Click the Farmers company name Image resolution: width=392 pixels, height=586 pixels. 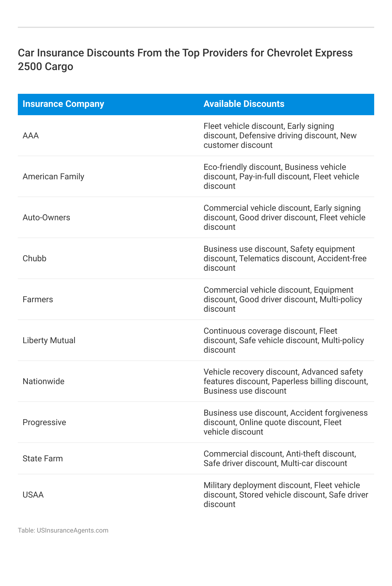[38, 300]
